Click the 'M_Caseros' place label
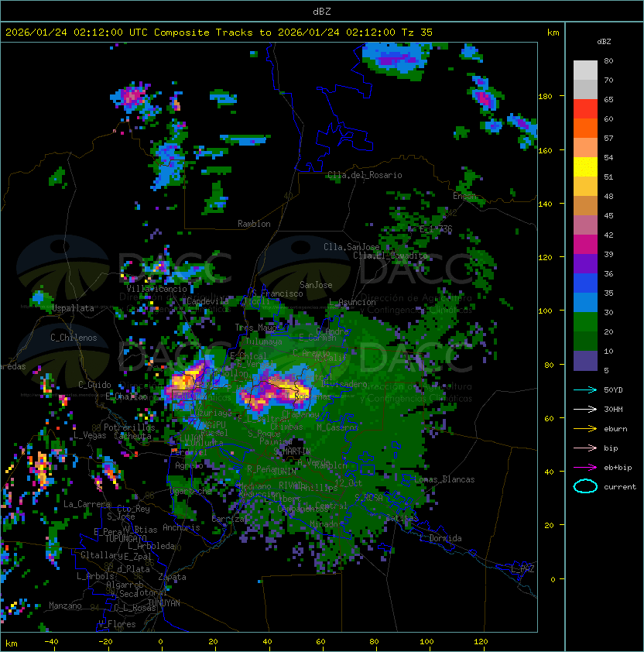This screenshot has width=644, height=652. coord(337,427)
